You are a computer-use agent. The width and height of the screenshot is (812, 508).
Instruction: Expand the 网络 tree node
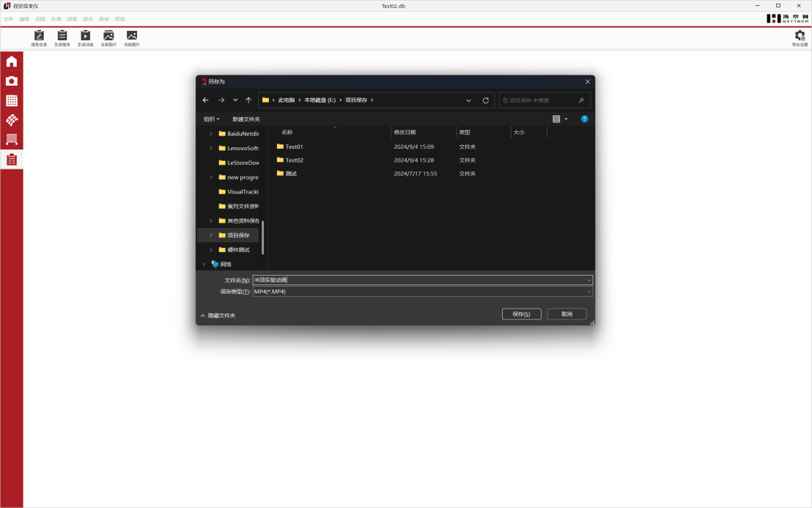pos(204,264)
